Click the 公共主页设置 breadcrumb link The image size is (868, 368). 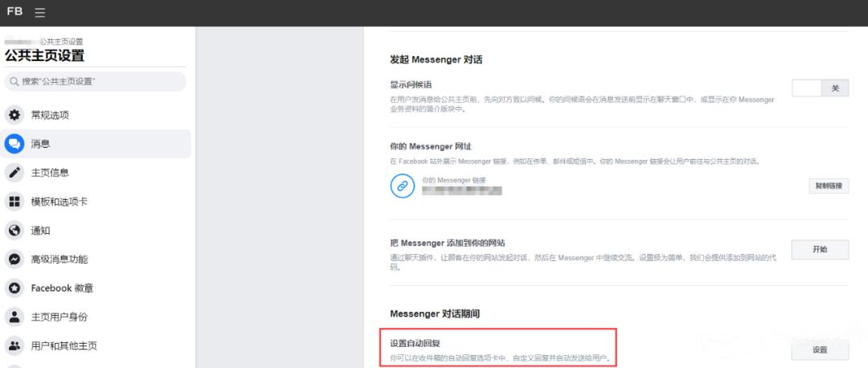pyautogui.click(x=61, y=42)
